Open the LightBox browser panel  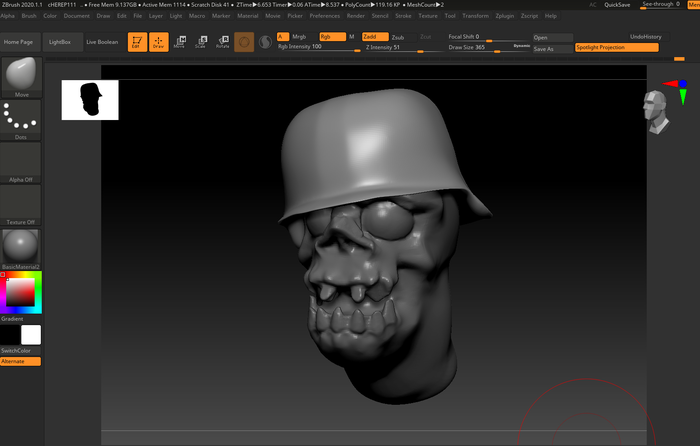tap(60, 42)
